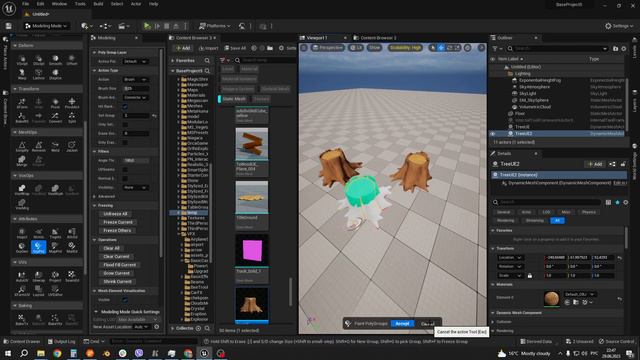This screenshot has width=640, height=360.
Task: Click the Freeze Current button
Action: [x=118, y=222]
